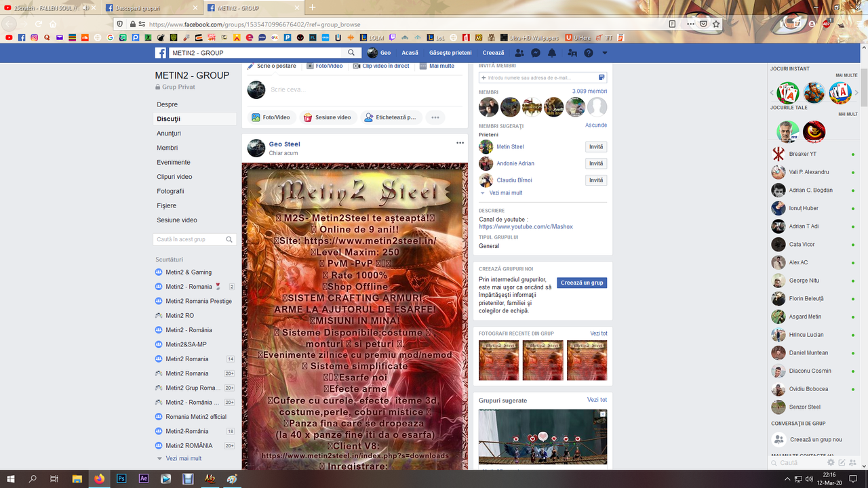Viewport: 868px width, 488px height.
Task: Open Geo Steel profile from post header
Action: click(284, 144)
